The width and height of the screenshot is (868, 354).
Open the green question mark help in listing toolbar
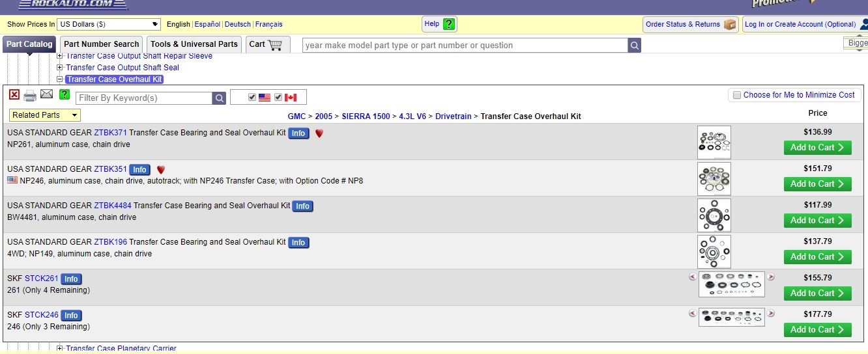click(x=64, y=95)
